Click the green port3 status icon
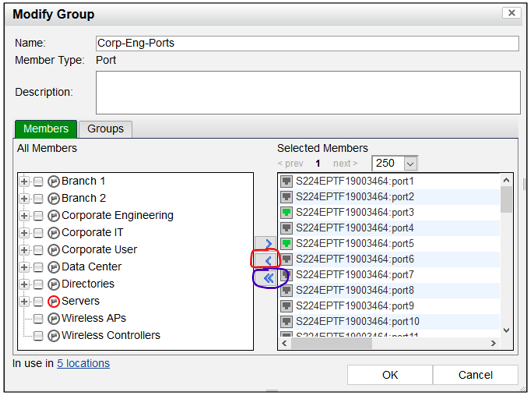The height and width of the screenshot is (396, 531). (x=286, y=213)
